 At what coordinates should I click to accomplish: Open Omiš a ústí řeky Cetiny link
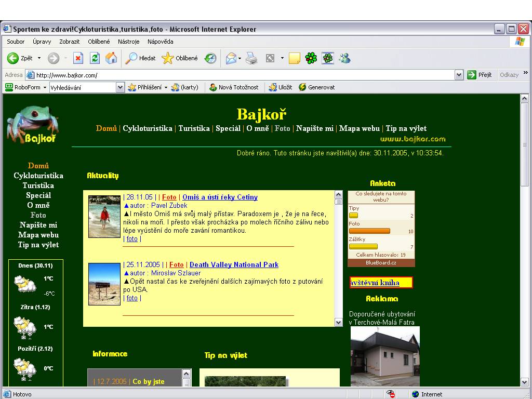[220, 197]
